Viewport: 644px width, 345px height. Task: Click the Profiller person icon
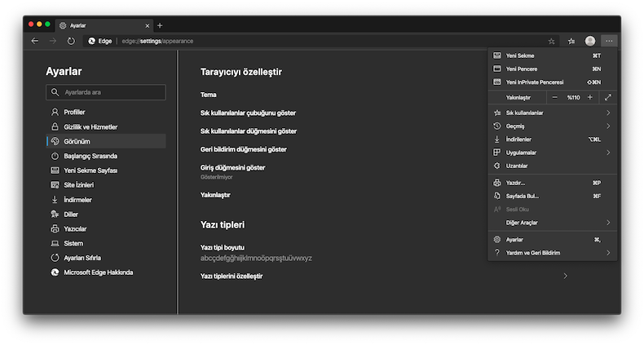pos(55,112)
